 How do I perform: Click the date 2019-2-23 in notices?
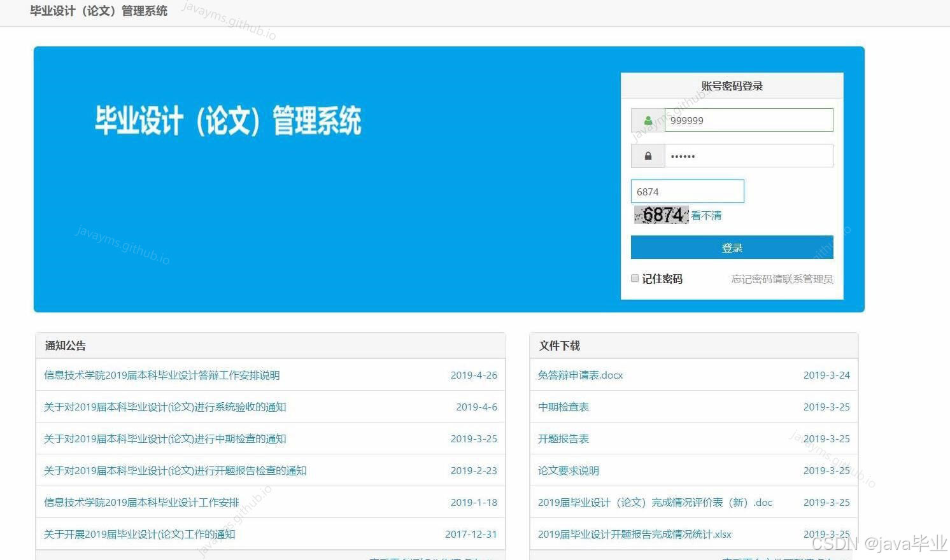click(474, 470)
